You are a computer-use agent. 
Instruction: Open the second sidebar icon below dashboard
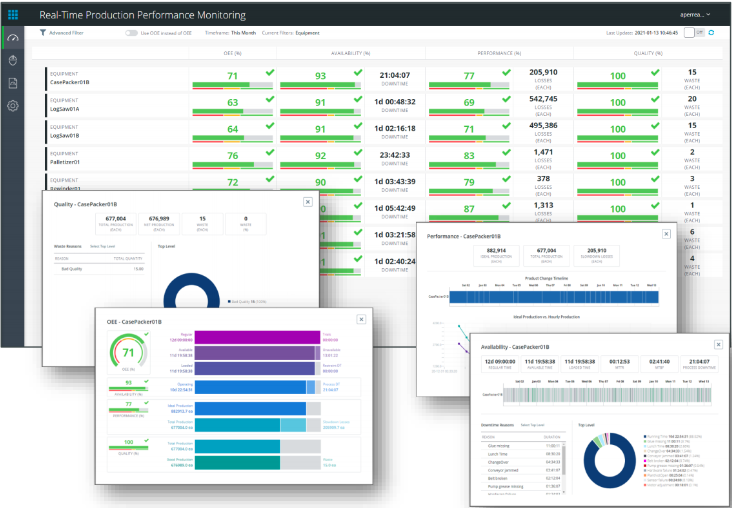tap(13, 61)
